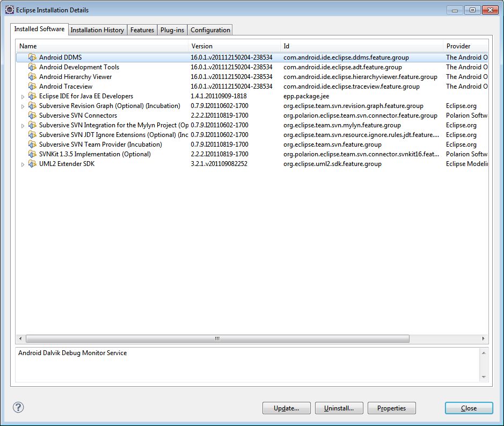Click version 3.2.1.v201109082252 cell
Viewport: 504px width, 426px height.
tap(219, 163)
